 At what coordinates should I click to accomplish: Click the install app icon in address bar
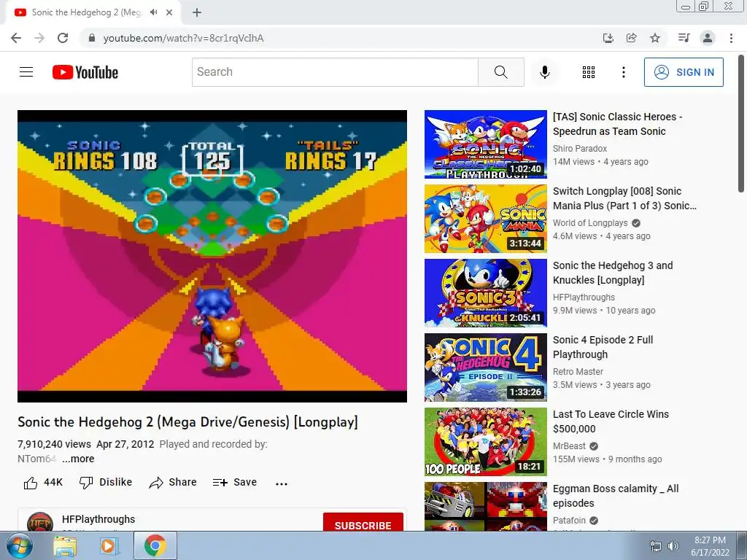click(608, 38)
